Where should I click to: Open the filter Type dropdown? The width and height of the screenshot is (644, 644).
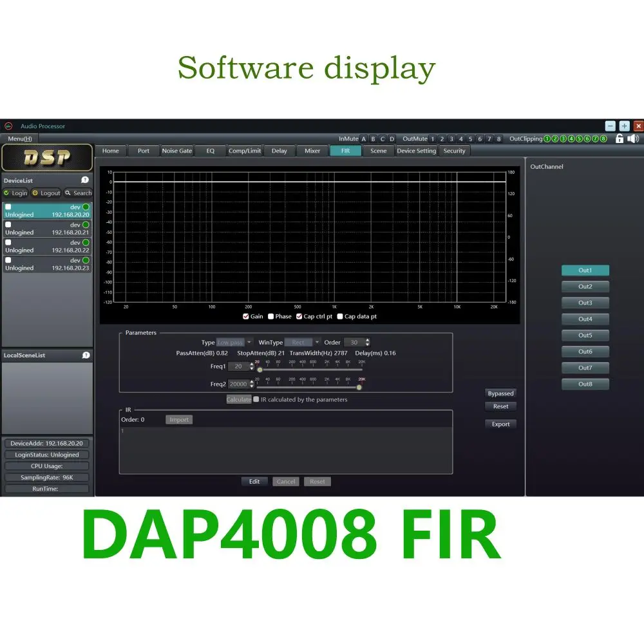click(234, 342)
